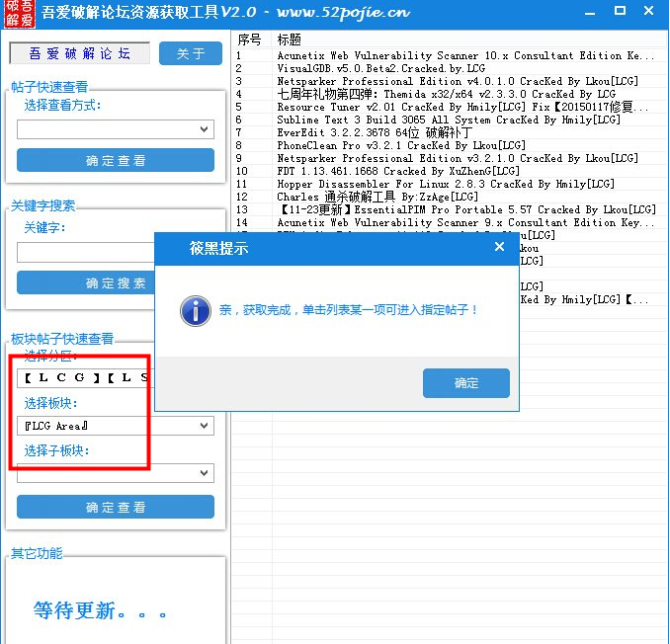The width and height of the screenshot is (670, 644).
Task: Click 确定查看 under 板块帖子快速查看
Action: coord(116,507)
